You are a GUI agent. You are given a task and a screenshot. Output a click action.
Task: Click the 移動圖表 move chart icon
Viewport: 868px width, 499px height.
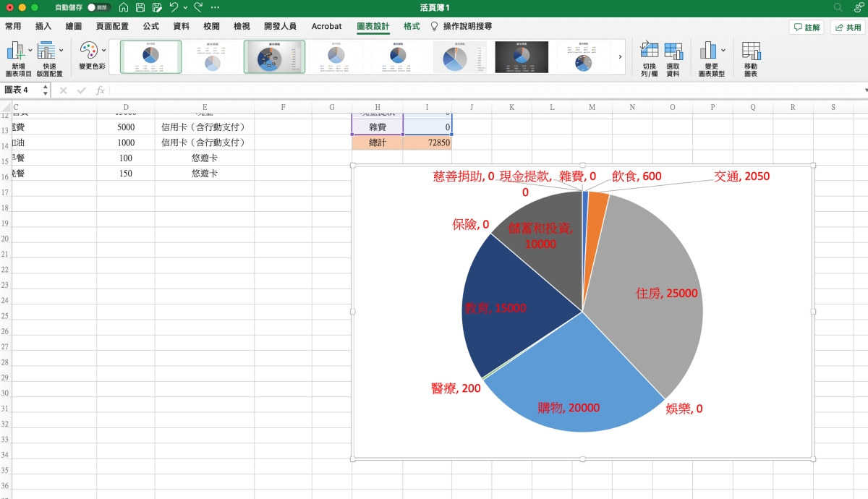click(751, 51)
